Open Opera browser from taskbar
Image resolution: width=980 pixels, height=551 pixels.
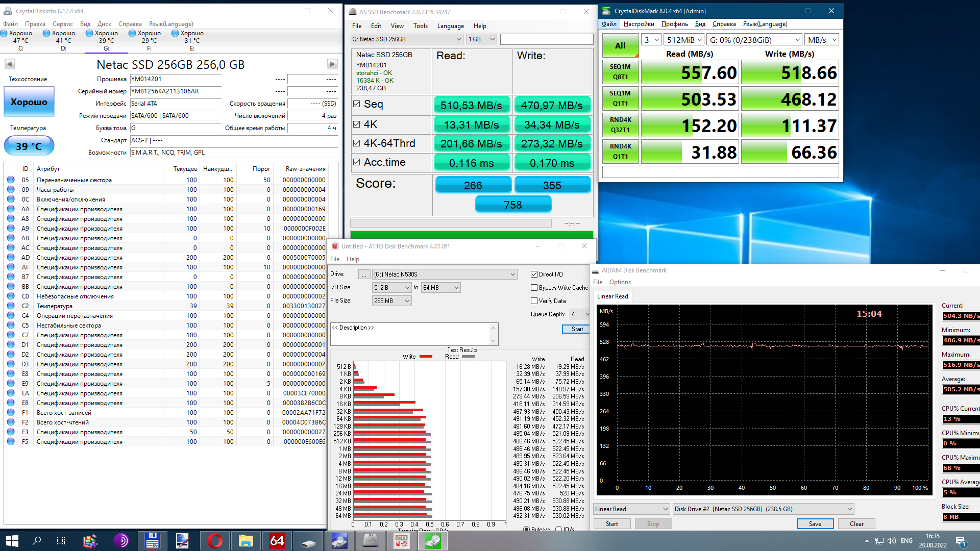(214, 541)
